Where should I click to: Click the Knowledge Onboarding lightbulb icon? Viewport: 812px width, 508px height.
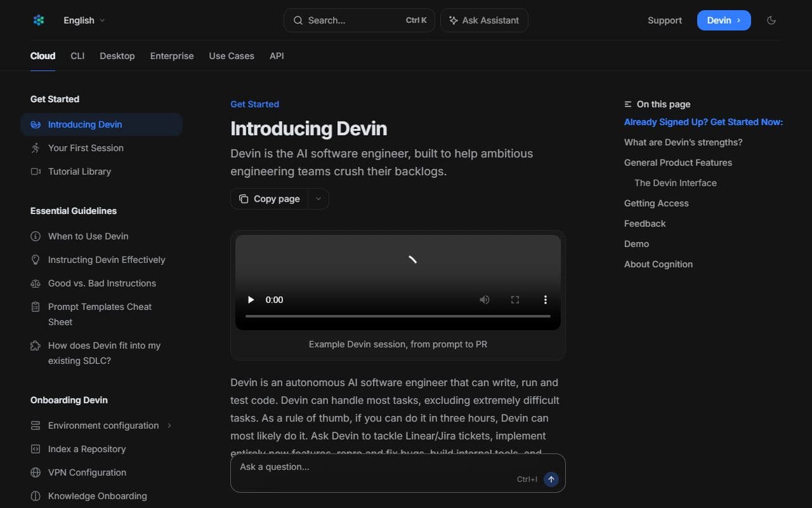36,496
